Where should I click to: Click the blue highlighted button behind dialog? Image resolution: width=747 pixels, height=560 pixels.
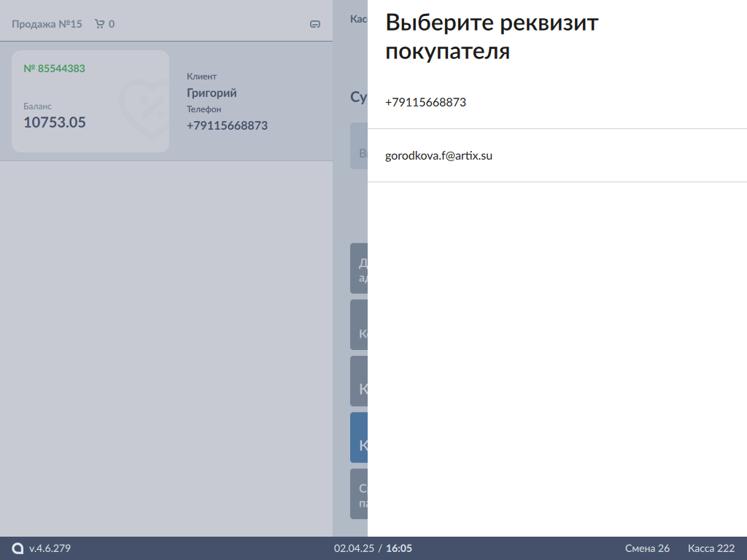tap(358, 437)
